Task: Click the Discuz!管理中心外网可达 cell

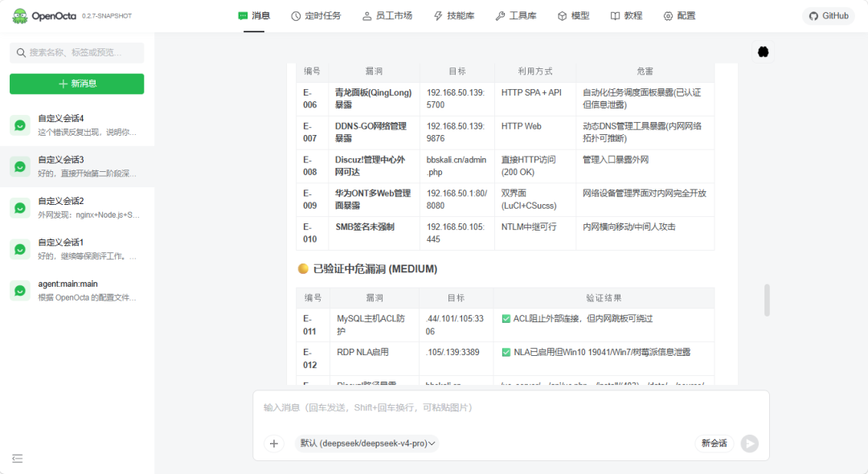Action: point(374,166)
